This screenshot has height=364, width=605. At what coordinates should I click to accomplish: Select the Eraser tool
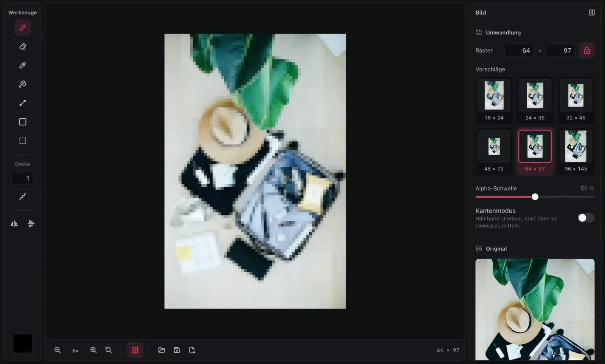[23, 46]
